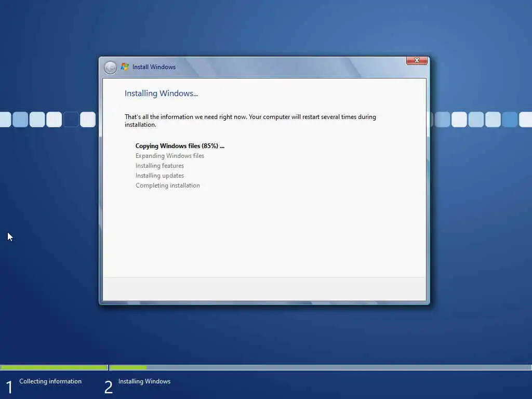Click the Installing Windows... heading
This screenshot has width=532, height=399.
click(x=161, y=94)
